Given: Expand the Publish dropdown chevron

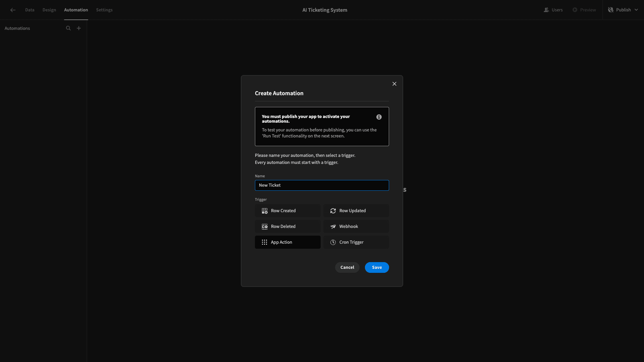Looking at the screenshot, I should (636, 10).
